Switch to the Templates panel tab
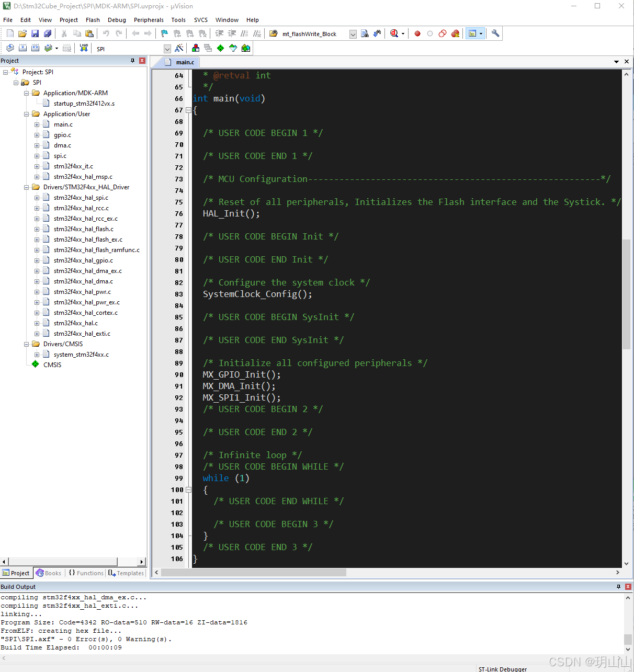634x672 pixels. (126, 573)
